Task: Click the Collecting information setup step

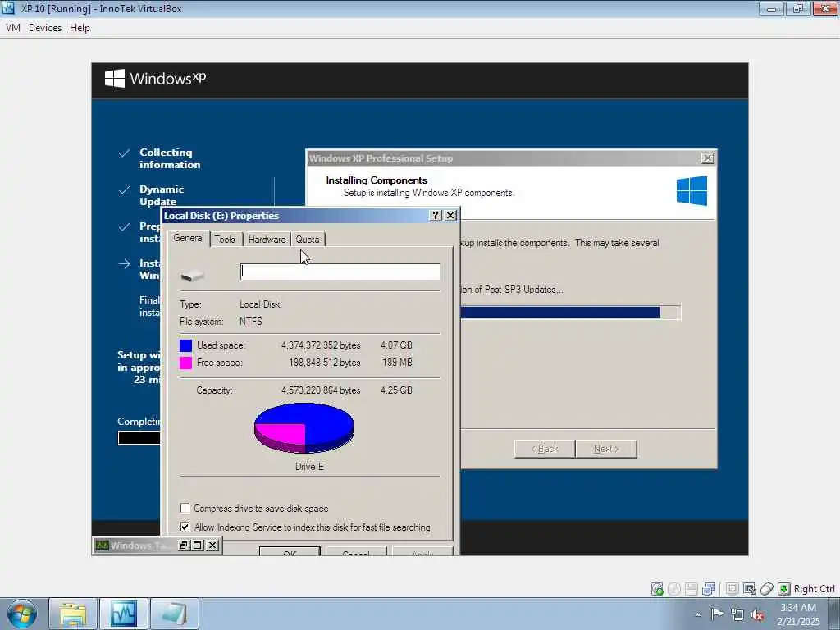Action: [170, 158]
